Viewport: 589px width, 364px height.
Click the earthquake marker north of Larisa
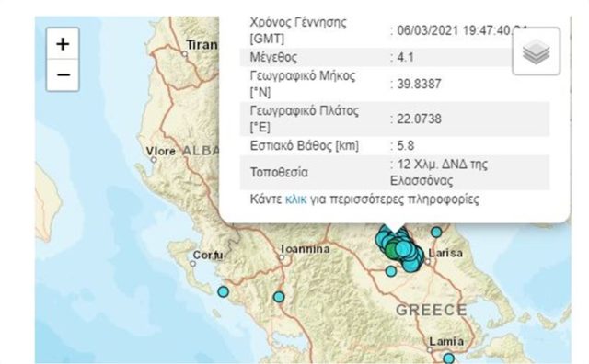pyautogui.click(x=436, y=233)
